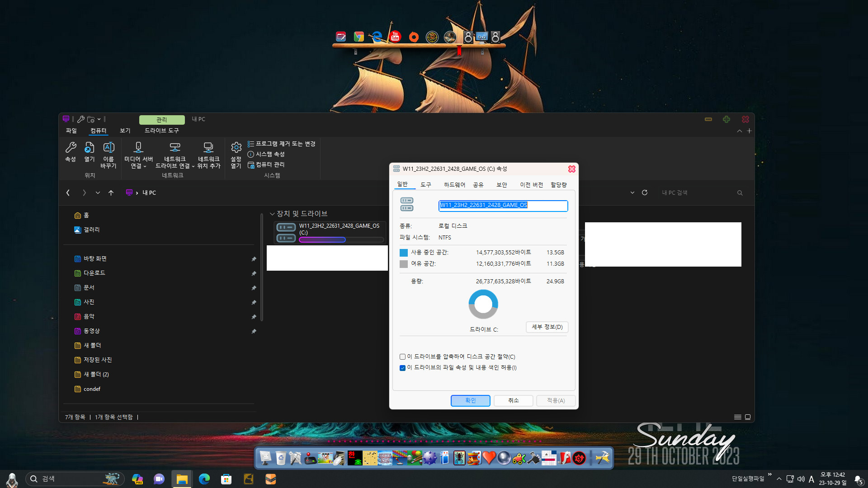Click the drive label name input field
The width and height of the screenshot is (868, 488).
click(x=503, y=206)
